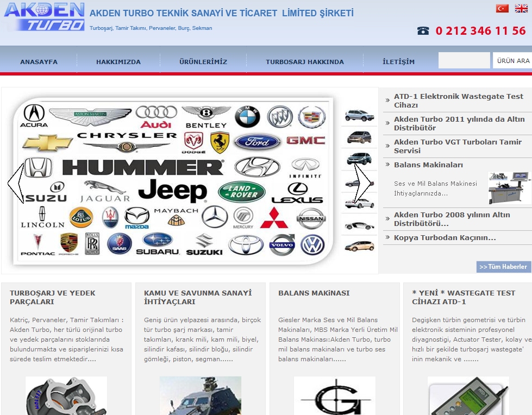Open the ATD-1 tester device image
This screenshot has width=532, height=415.
[x=468, y=395]
